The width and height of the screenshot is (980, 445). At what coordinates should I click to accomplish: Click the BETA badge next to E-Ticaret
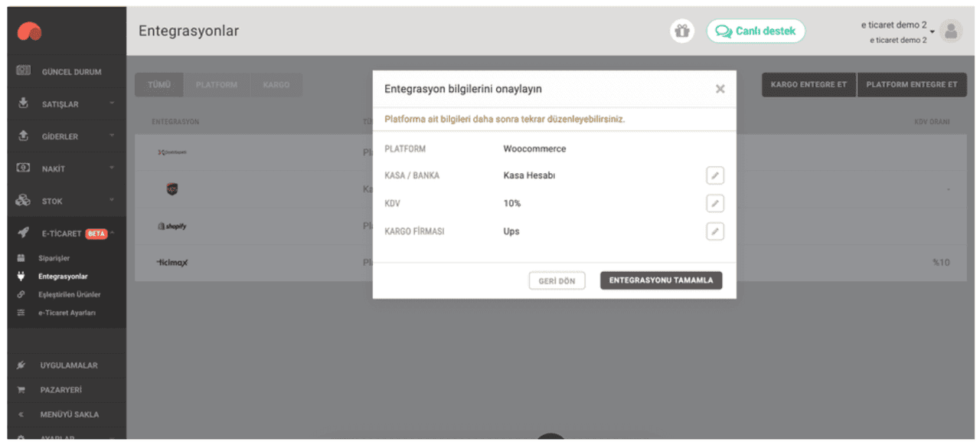96,234
